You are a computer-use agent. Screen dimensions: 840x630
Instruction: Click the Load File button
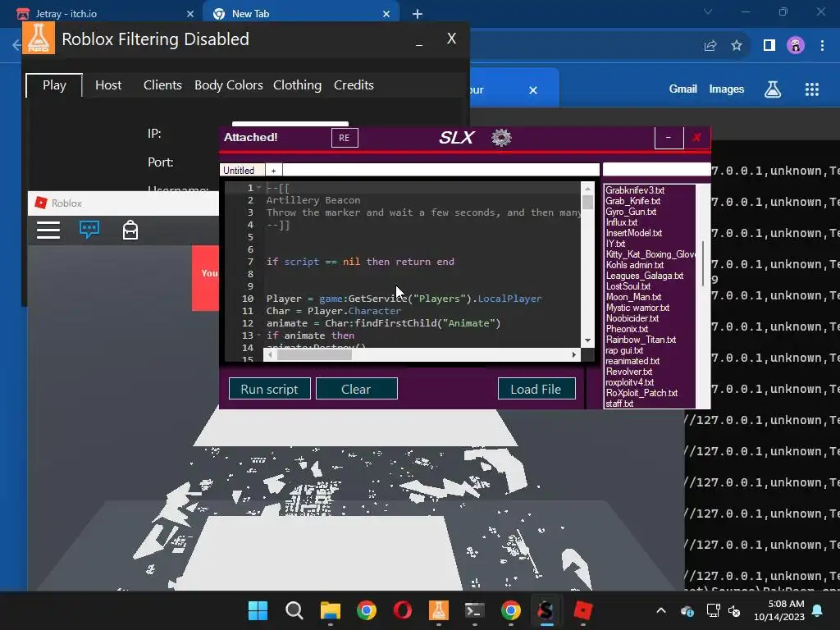[x=536, y=389]
